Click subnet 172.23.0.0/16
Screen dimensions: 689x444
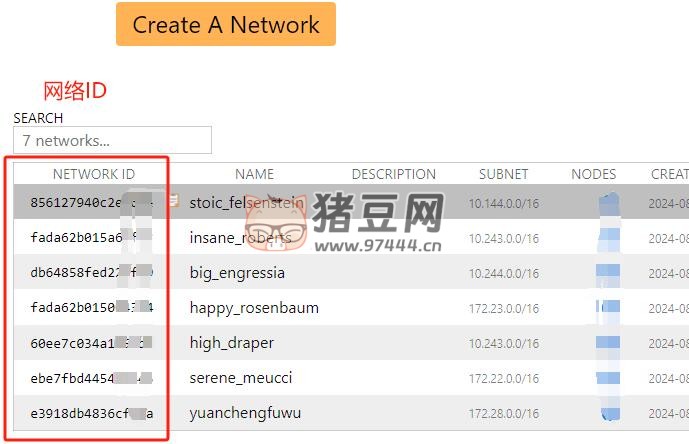pyautogui.click(x=504, y=309)
